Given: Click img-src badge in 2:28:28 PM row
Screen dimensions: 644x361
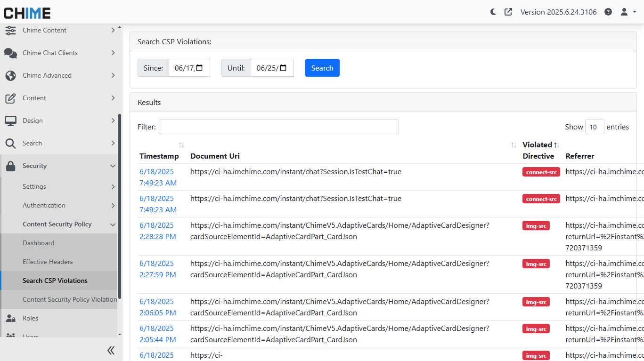Looking at the screenshot, I should (x=536, y=225).
